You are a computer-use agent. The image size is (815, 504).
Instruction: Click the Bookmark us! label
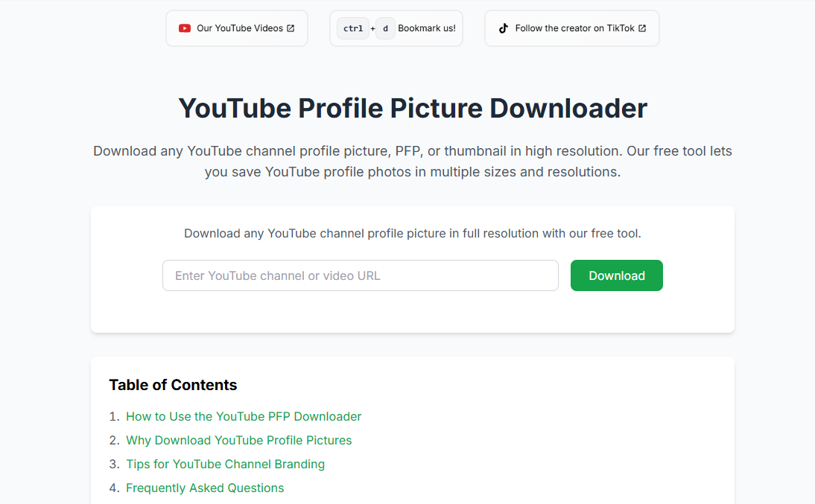point(426,28)
